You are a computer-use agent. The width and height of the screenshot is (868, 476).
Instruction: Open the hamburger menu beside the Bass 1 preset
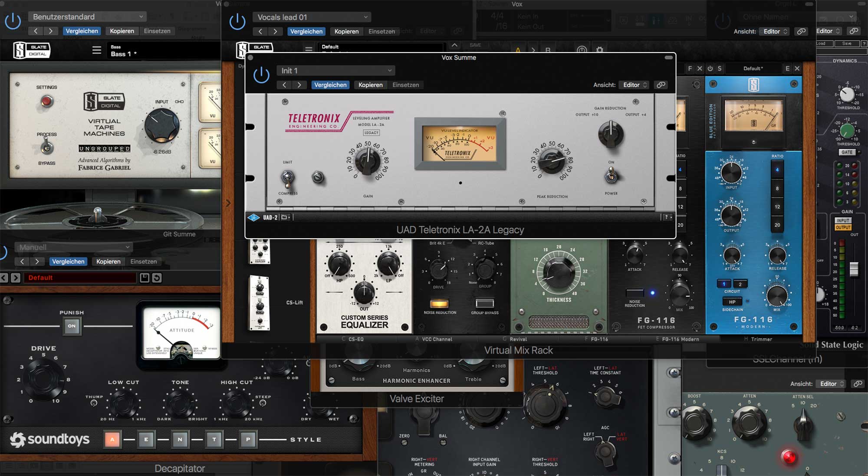(x=97, y=50)
